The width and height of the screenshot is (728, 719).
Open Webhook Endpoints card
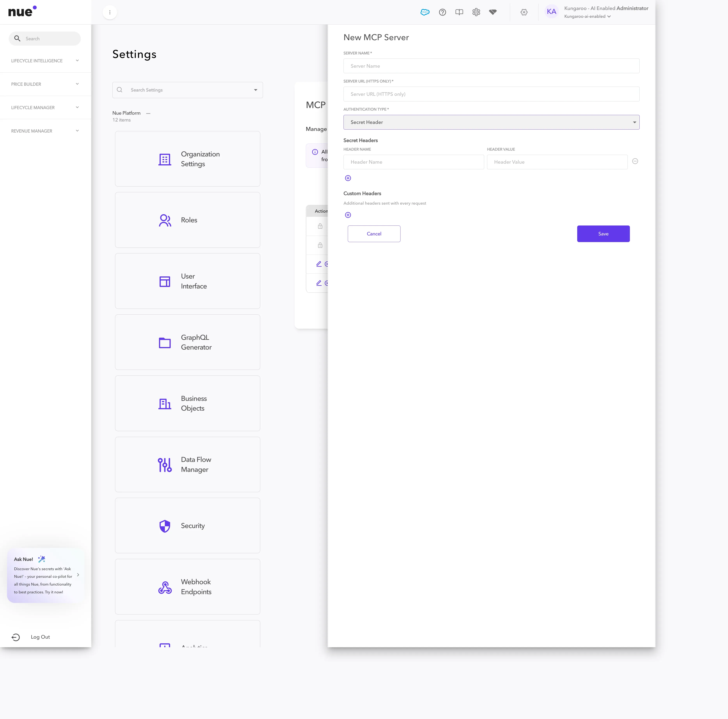pyautogui.click(x=187, y=587)
